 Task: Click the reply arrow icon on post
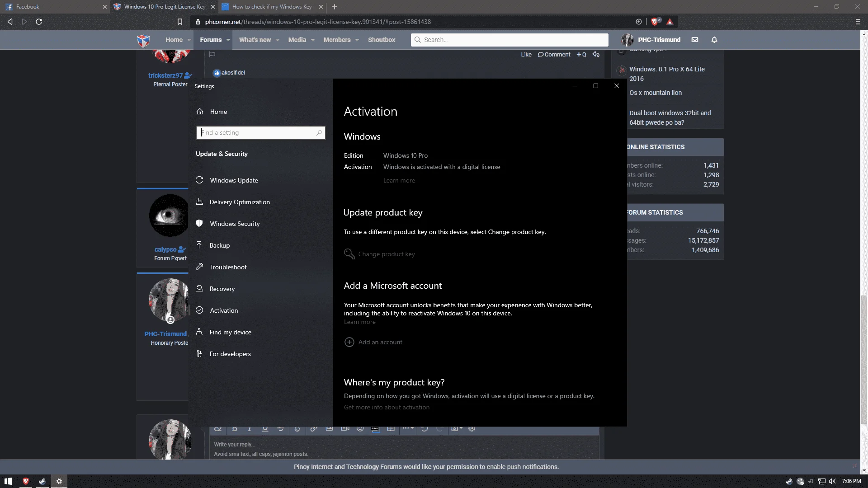tap(596, 54)
